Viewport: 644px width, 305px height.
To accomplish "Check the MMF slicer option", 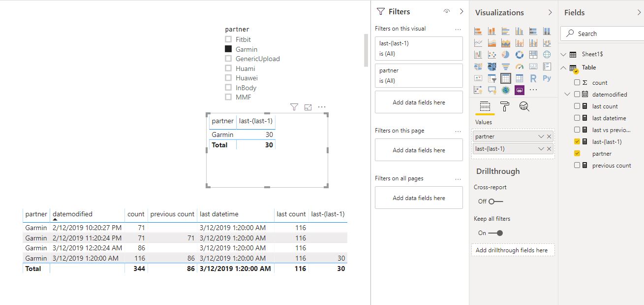I will (x=228, y=97).
